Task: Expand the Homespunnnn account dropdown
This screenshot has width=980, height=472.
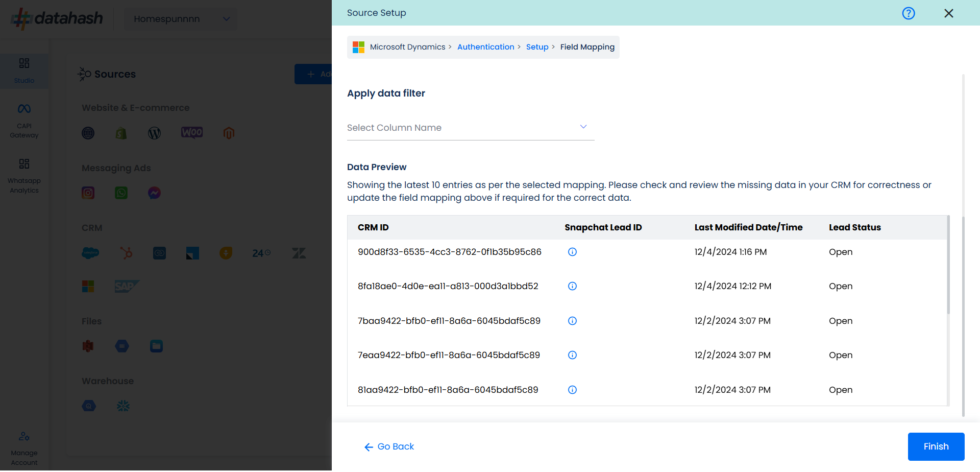Action: [x=181, y=19]
